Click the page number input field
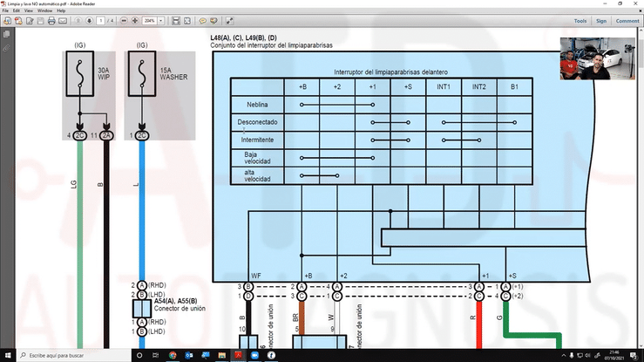 click(x=100, y=21)
